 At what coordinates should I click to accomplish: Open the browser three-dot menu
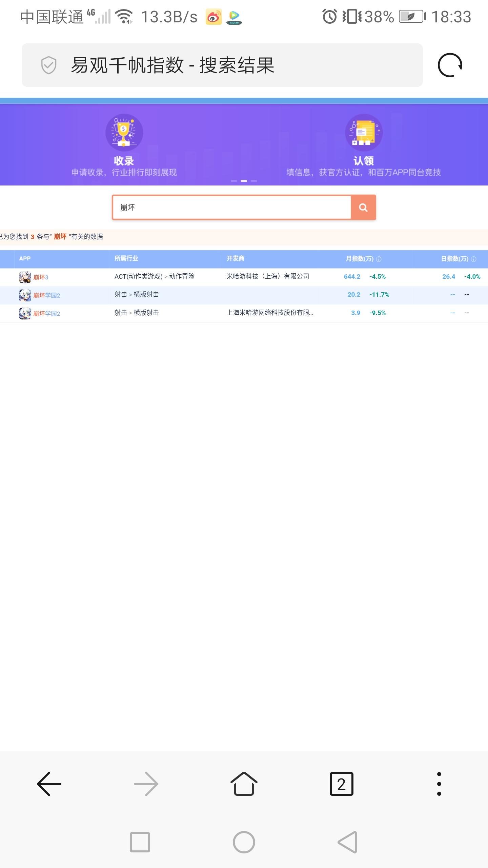pos(439,784)
